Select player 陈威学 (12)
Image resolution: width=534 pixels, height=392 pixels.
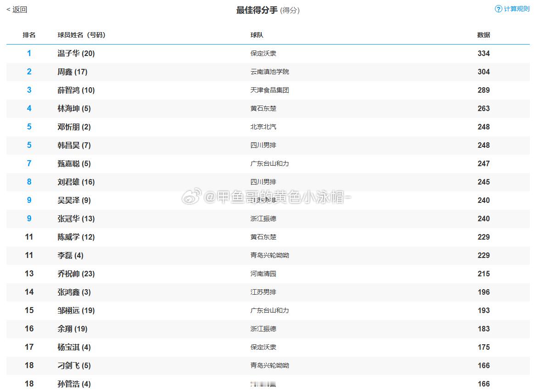[76, 237]
